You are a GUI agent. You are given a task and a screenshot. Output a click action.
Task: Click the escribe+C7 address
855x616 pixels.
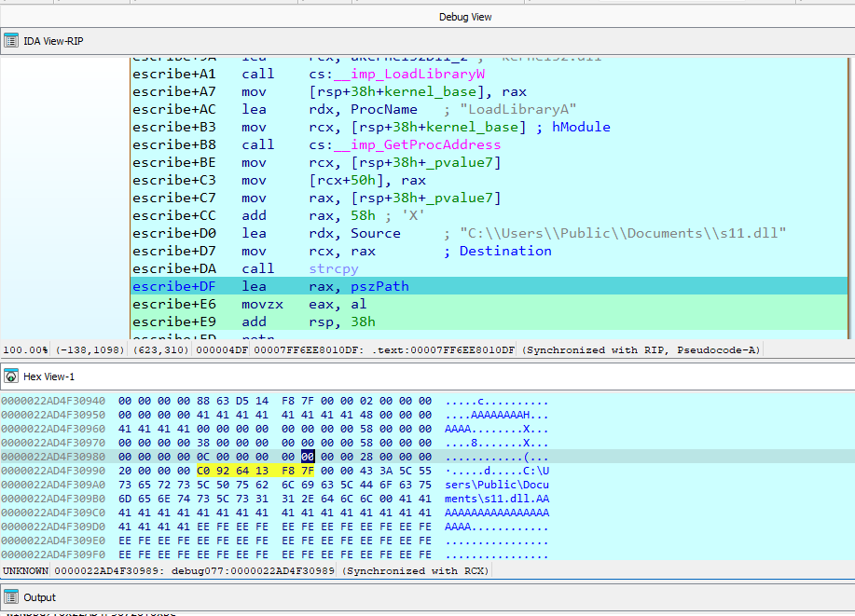pos(174,198)
